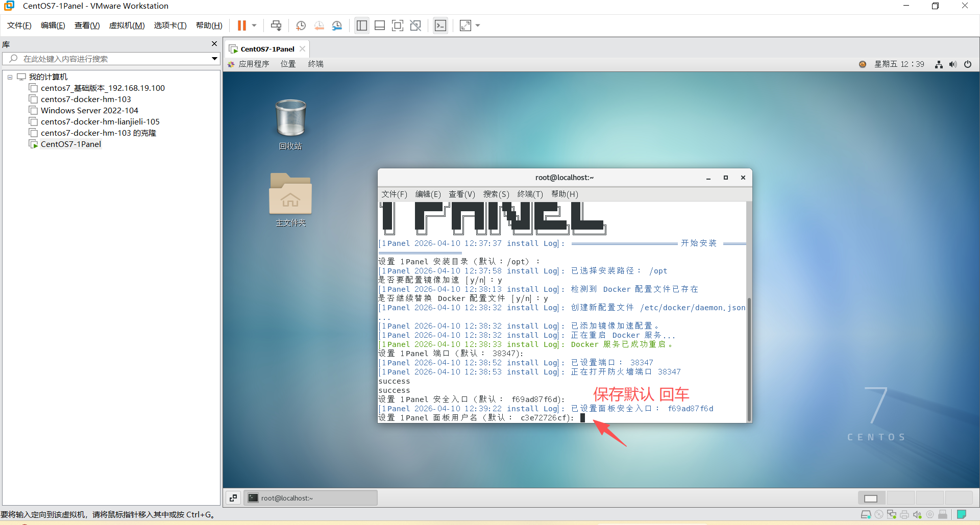The height and width of the screenshot is (525, 980).
Task: Close the library panel
Action: (x=214, y=44)
